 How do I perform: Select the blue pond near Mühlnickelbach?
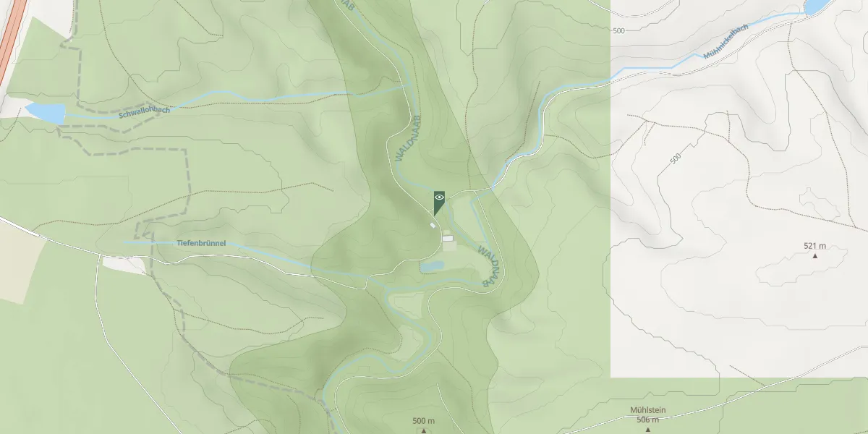(x=816, y=7)
